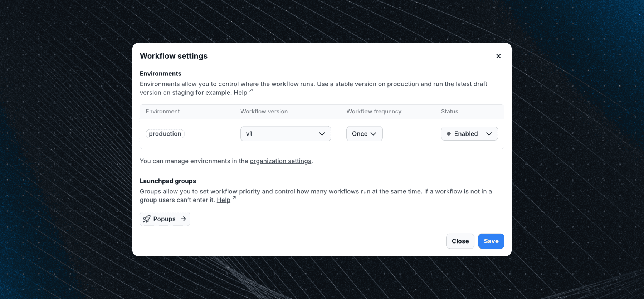Save the workflow settings
Viewport: 644px width, 299px height.
(491, 241)
